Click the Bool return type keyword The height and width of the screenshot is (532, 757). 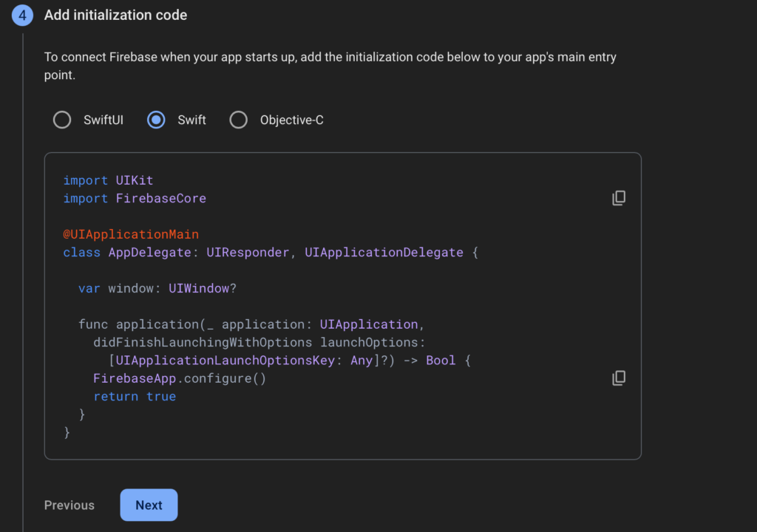tap(440, 360)
